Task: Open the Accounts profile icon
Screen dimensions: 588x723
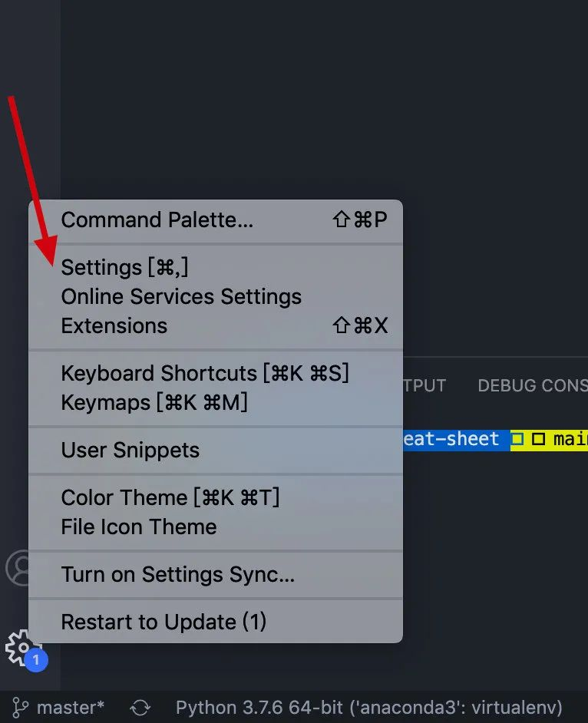Action: (x=18, y=568)
